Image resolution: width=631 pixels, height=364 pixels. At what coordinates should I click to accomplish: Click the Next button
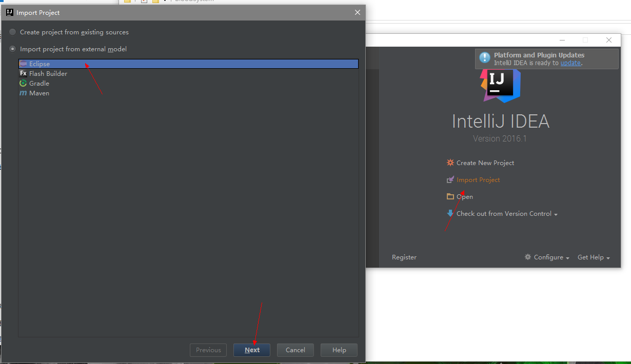(252, 350)
